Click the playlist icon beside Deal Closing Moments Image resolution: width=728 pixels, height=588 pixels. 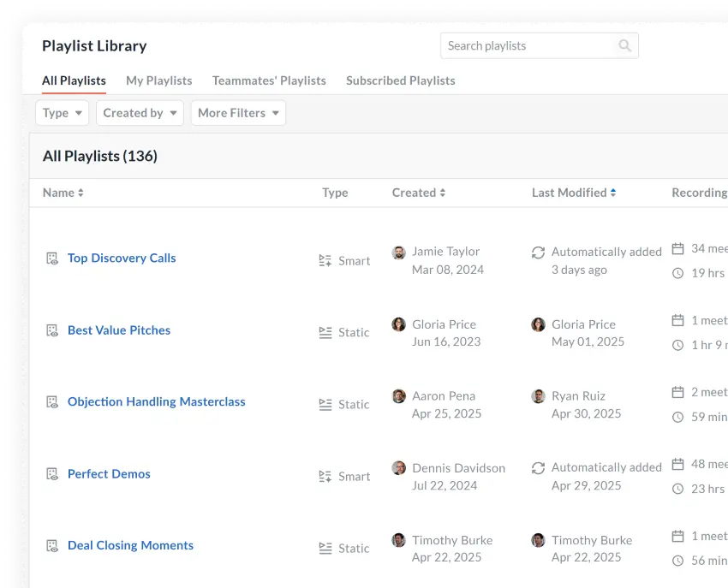click(52, 546)
